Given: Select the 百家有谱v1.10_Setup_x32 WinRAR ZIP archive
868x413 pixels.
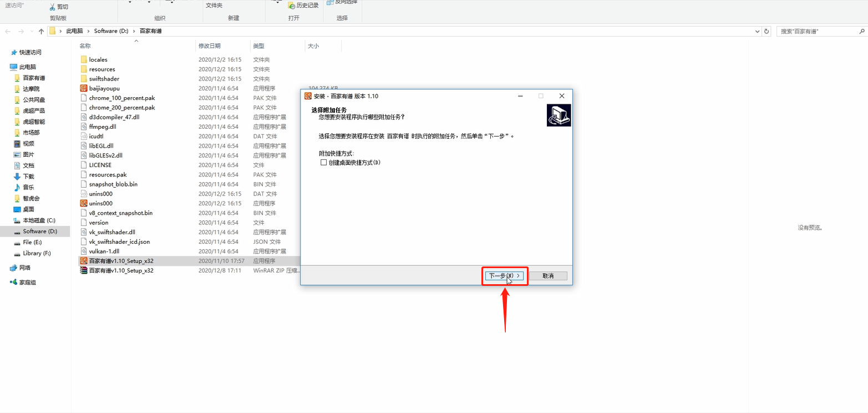Looking at the screenshot, I should point(121,270).
